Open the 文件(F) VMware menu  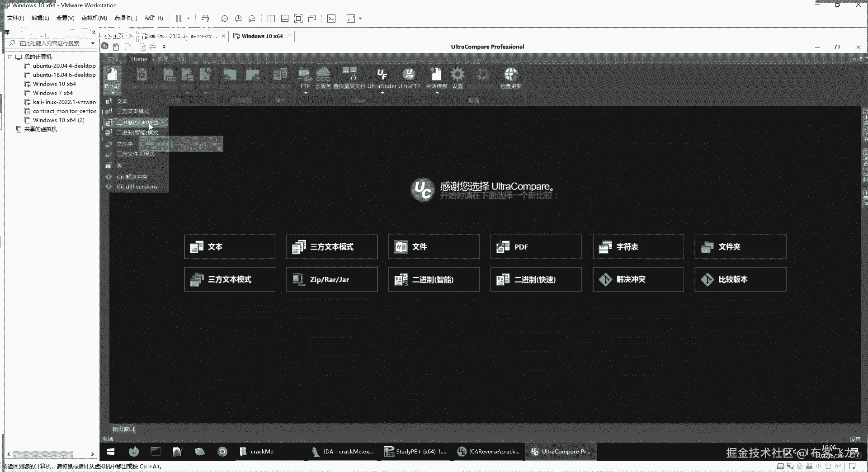coord(15,18)
